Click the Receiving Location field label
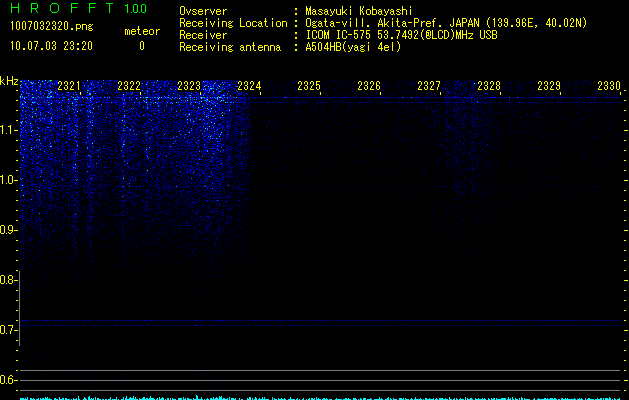The width and height of the screenshot is (629, 400). tap(233, 23)
